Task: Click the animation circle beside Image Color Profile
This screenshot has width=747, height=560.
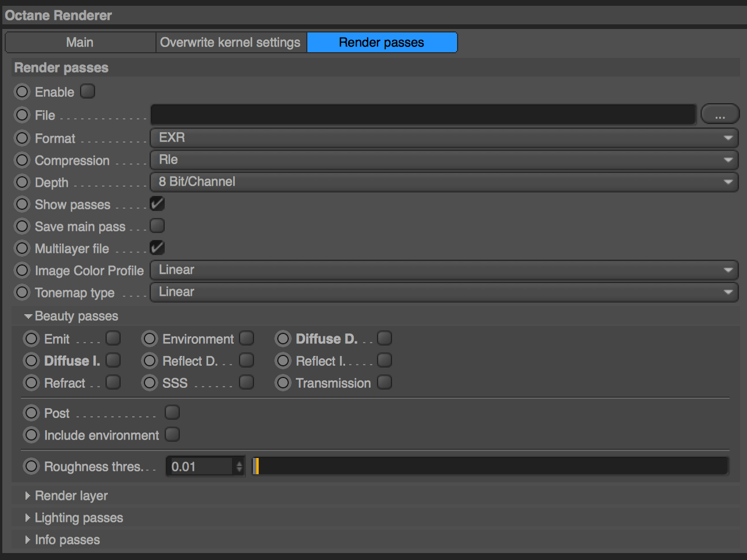Action: [22, 270]
